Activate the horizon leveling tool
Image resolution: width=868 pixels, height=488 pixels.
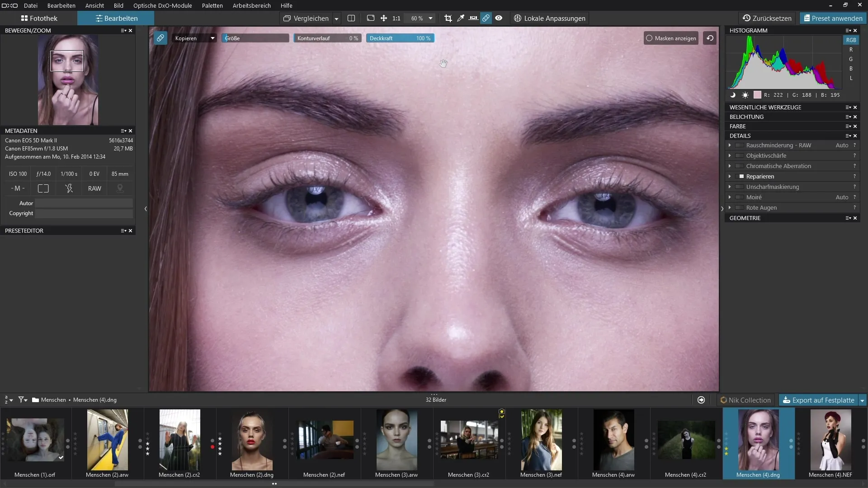tap(473, 18)
